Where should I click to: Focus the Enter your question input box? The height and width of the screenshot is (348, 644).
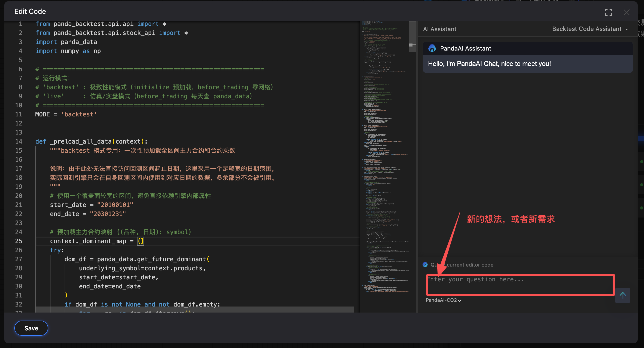click(520, 285)
